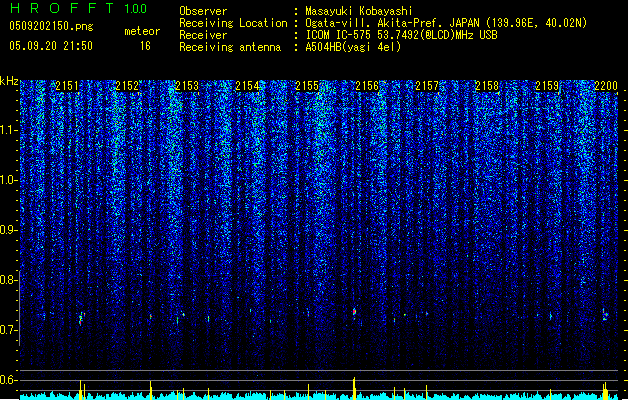The height and width of the screenshot is (400, 629).
Task: Click the tallest yellow spike below 2156
Action: click(354, 388)
